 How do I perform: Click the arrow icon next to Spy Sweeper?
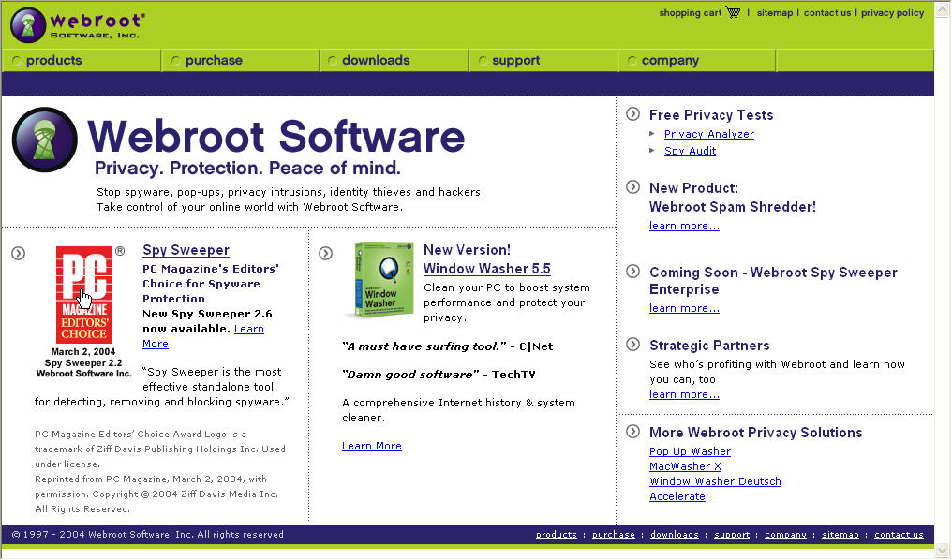[19, 253]
